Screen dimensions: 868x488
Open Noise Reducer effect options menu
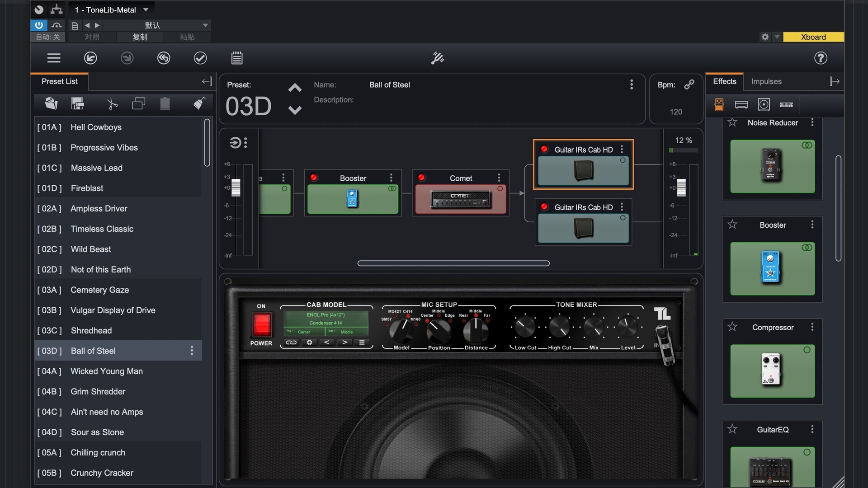[812, 122]
